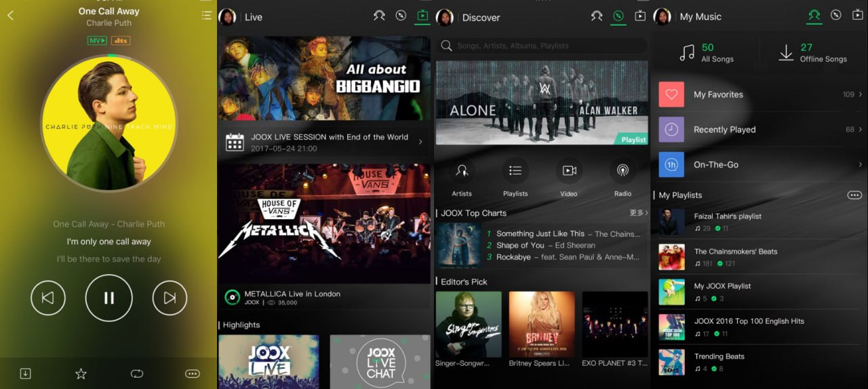Open The Chainsmokers' Beats playlist

point(736,257)
